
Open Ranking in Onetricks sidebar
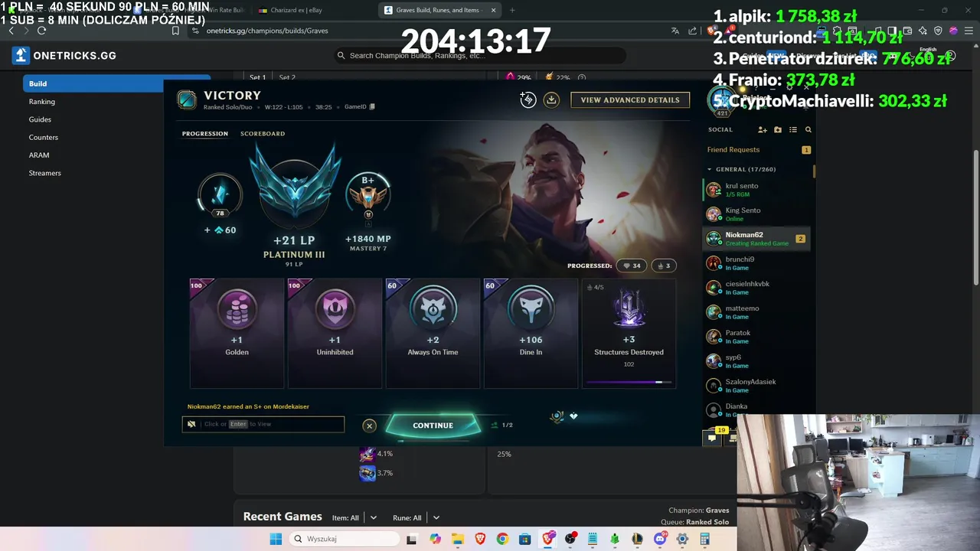click(42, 102)
